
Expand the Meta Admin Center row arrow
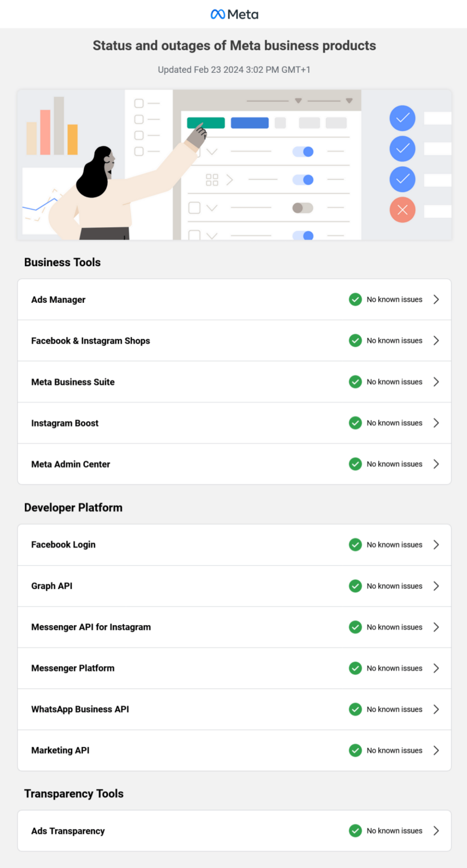pos(436,464)
